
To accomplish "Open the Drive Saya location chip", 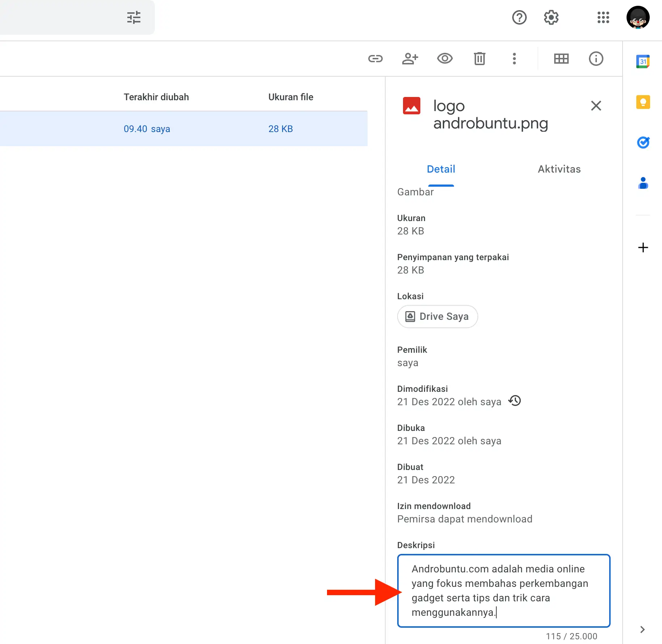I will (437, 316).
